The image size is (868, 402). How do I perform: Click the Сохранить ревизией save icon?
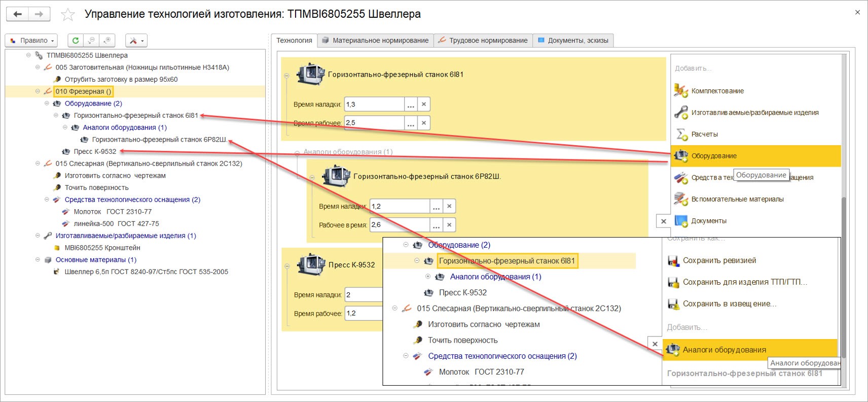tap(673, 261)
